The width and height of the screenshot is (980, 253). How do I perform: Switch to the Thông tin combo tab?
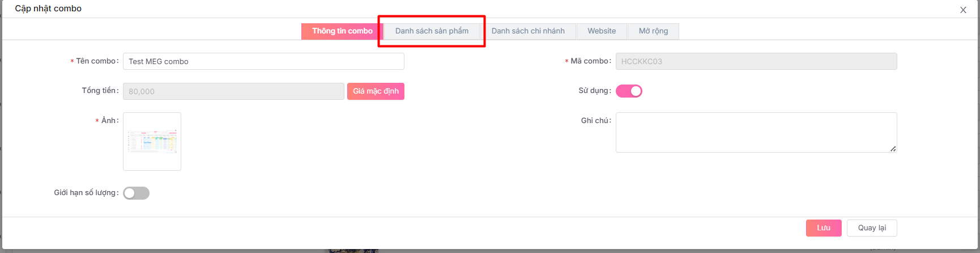click(x=342, y=31)
